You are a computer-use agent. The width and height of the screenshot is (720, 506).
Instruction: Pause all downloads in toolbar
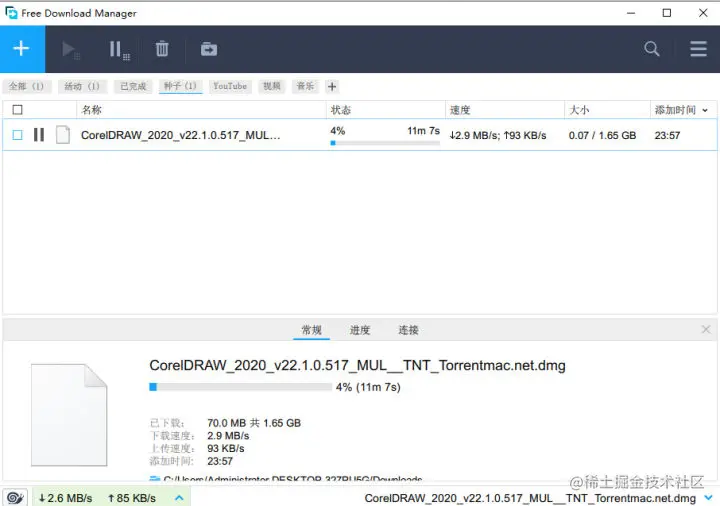(118, 49)
